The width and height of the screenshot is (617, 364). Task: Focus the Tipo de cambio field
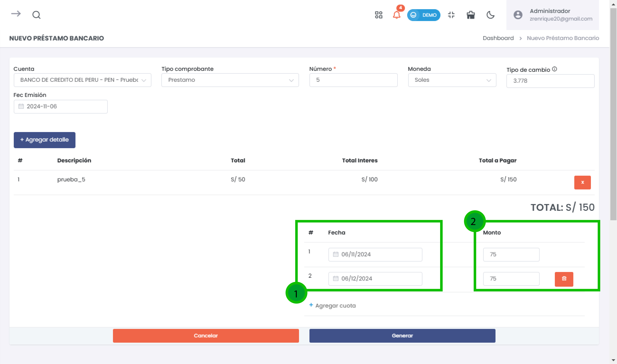coord(550,81)
